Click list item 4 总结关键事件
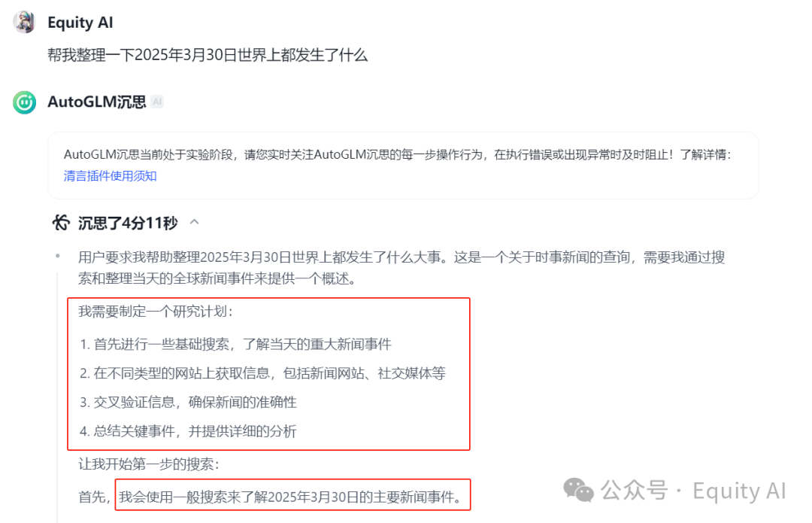Image resolution: width=812 pixels, height=523 pixels. [188, 431]
